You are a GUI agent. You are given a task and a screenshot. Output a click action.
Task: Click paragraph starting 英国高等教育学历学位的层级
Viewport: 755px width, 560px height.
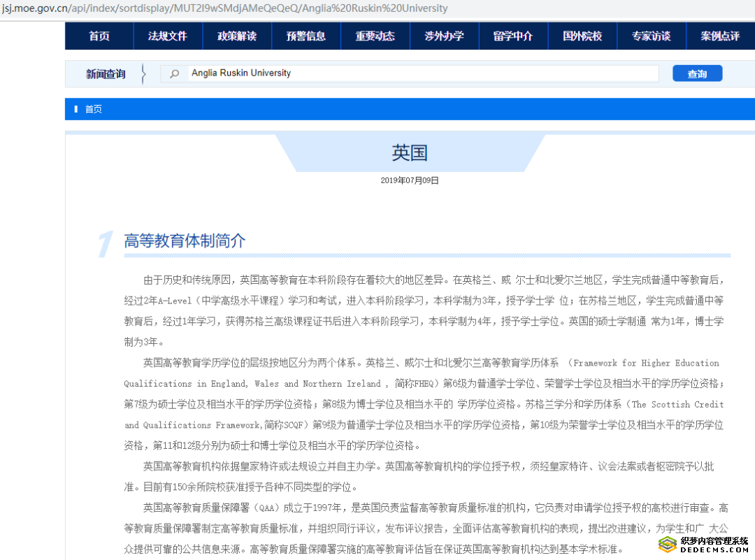tap(425, 405)
